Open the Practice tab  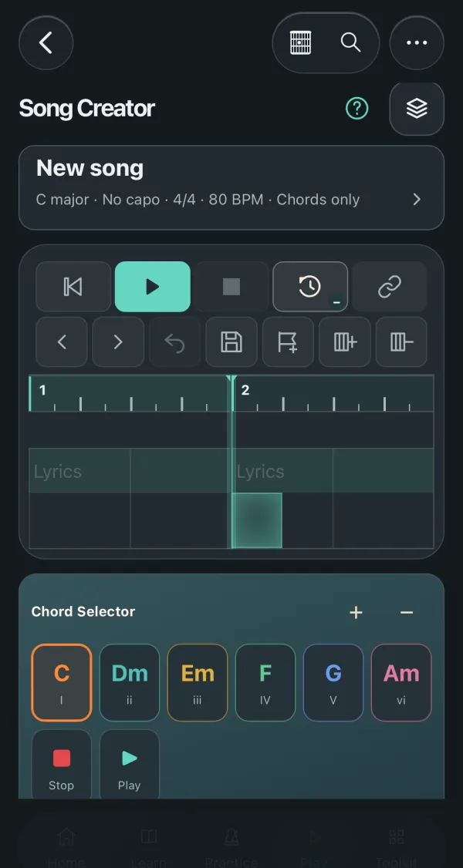(231, 847)
